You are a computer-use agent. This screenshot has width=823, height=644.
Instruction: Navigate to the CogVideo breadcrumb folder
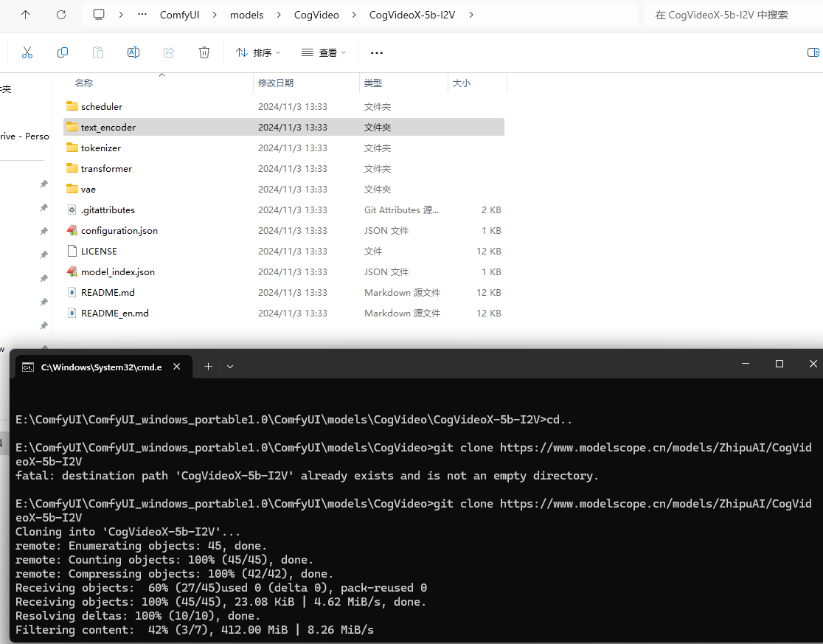coord(316,15)
